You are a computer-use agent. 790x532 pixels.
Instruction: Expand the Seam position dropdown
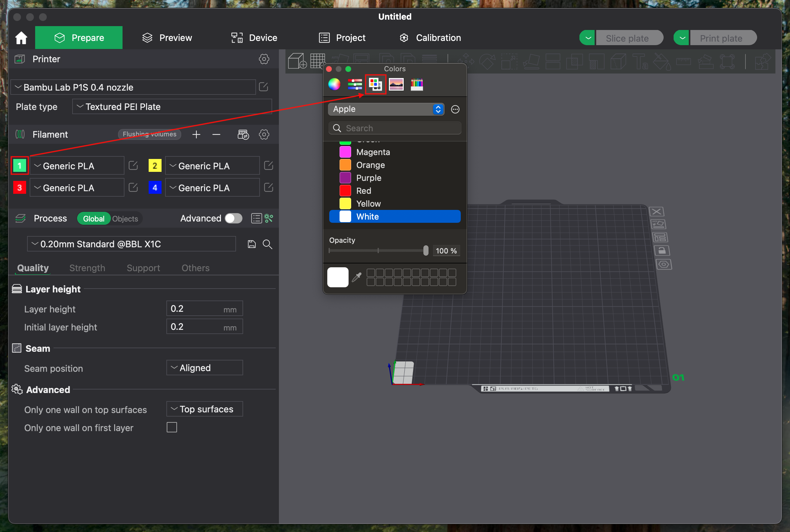pos(204,368)
